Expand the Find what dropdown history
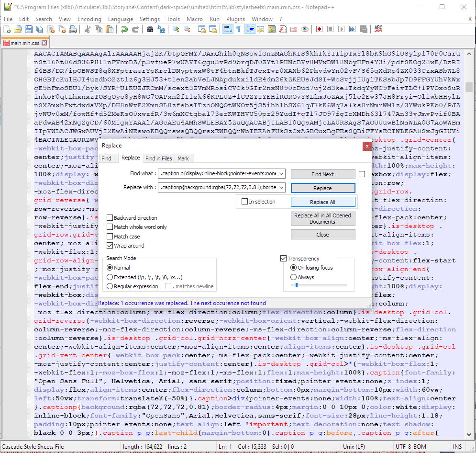 pyautogui.click(x=281, y=173)
